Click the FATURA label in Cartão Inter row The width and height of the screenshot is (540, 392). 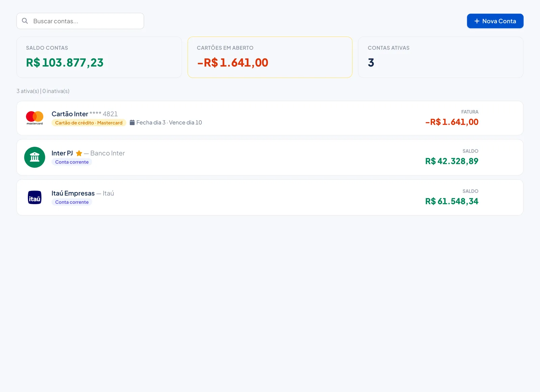click(x=470, y=112)
